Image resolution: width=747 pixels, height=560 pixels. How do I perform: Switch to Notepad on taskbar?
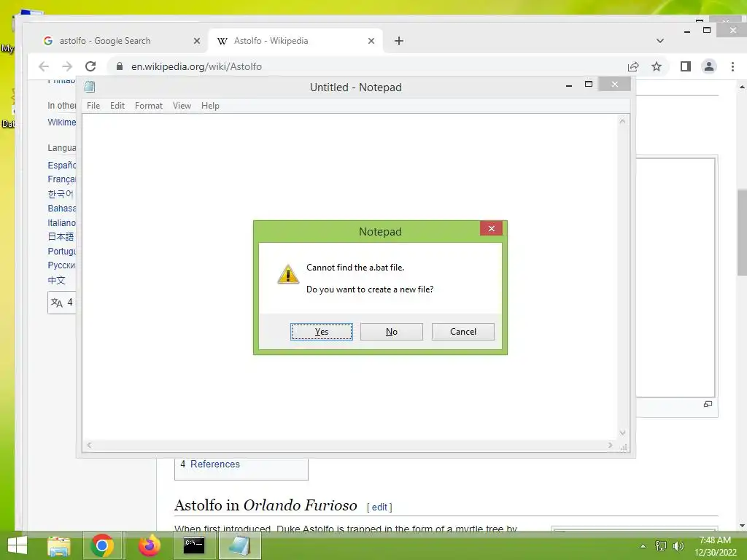(x=239, y=545)
